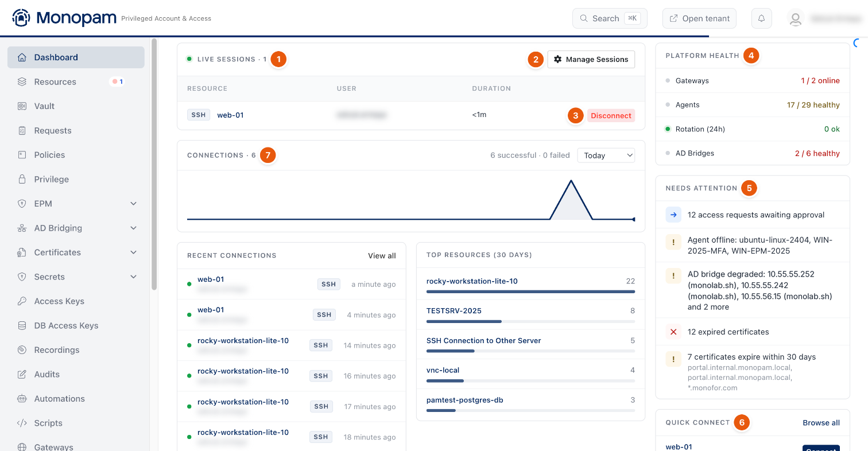Click the DB Access Keys database icon
The width and height of the screenshot is (868, 451).
pos(22,325)
